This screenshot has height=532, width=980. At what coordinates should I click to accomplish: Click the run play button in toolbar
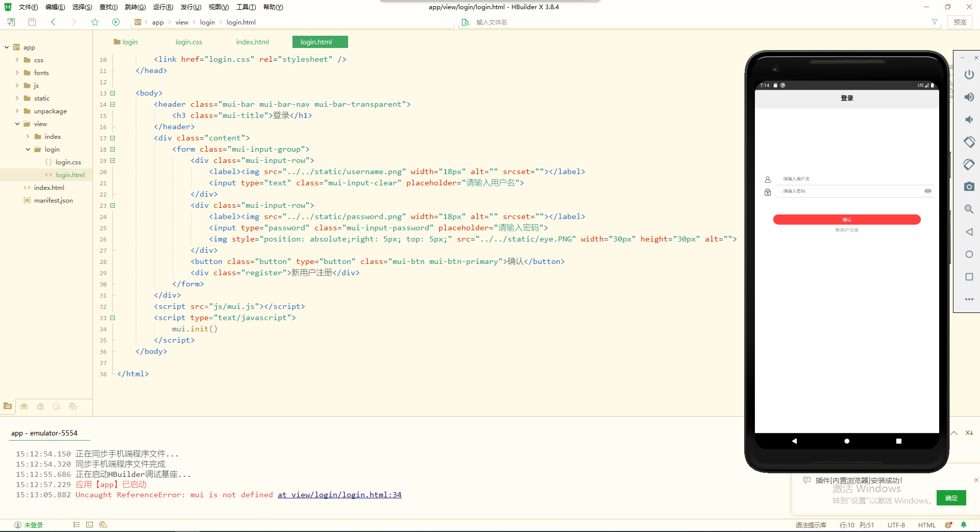[116, 22]
